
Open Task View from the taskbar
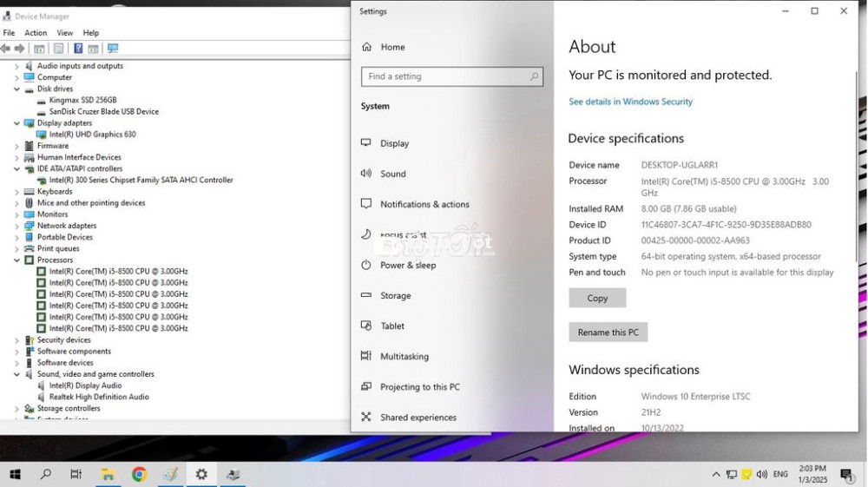tap(76, 474)
